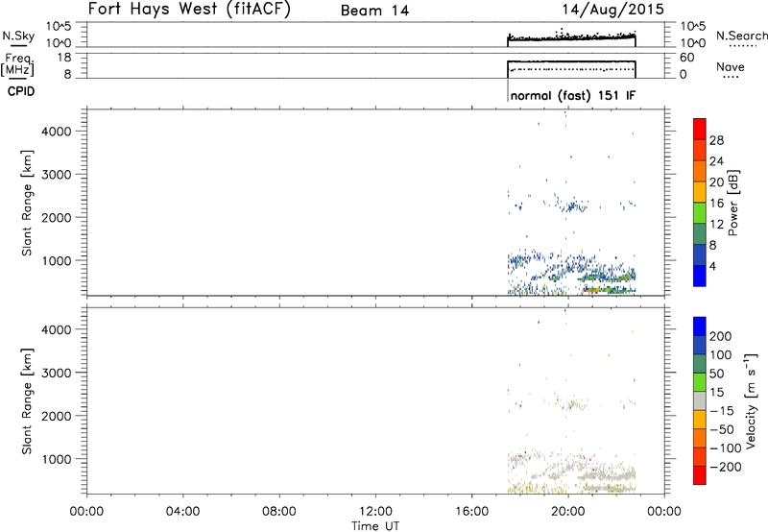
Task: Click velocity segment between -100 and -200
Action: pyautogui.click(x=700, y=456)
